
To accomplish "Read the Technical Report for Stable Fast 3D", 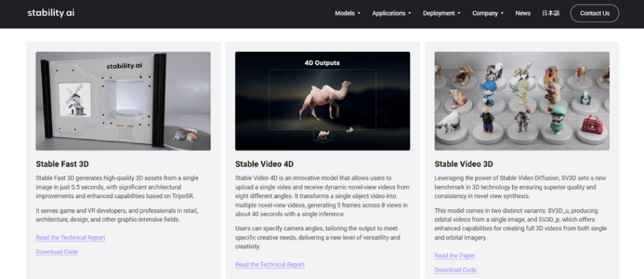I will (x=70, y=238).
